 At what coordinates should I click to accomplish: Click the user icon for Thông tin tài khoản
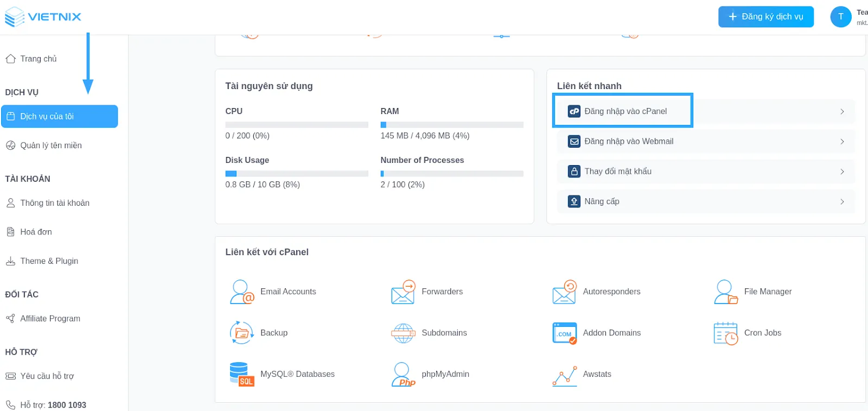10,203
